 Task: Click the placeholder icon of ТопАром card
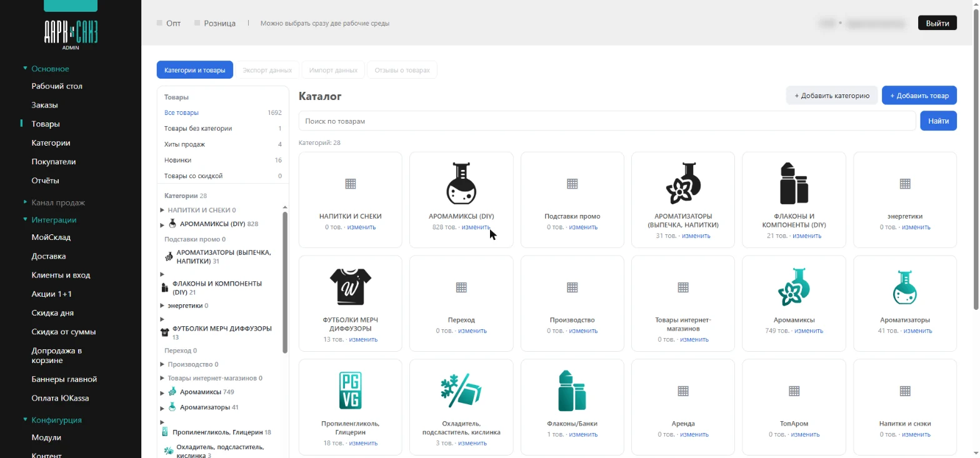click(794, 391)
